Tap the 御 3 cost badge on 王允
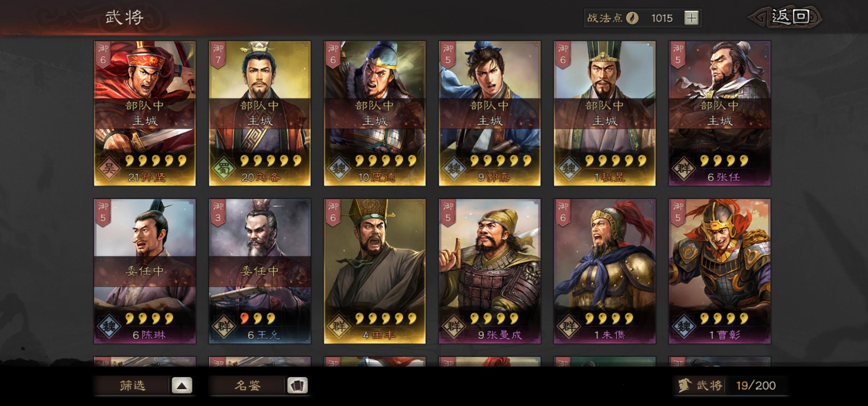Screen dimensions: 868x406 (x=218, y=212)
